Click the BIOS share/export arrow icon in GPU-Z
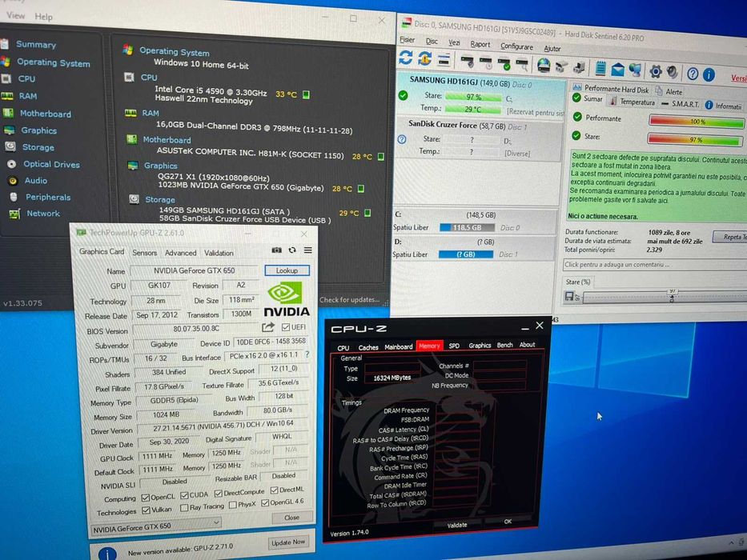 pyautogui.click(x=268, y=327)
